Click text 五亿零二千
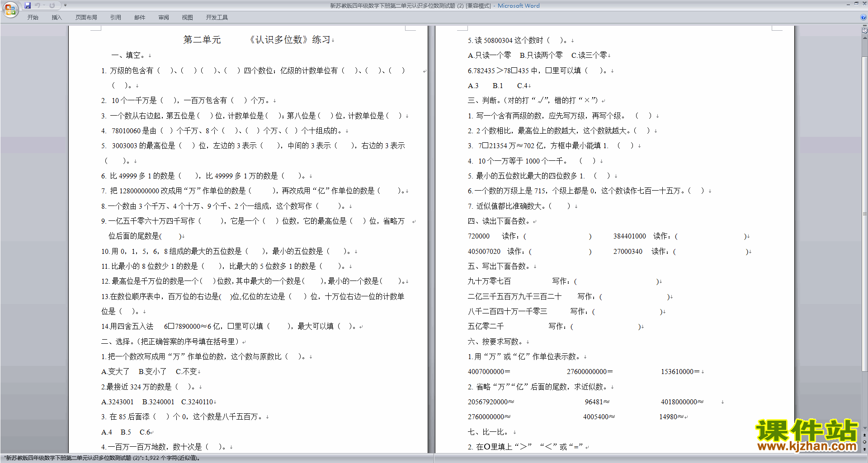The height and width of the screenshot is (463, 868). (x=486, y=326)
